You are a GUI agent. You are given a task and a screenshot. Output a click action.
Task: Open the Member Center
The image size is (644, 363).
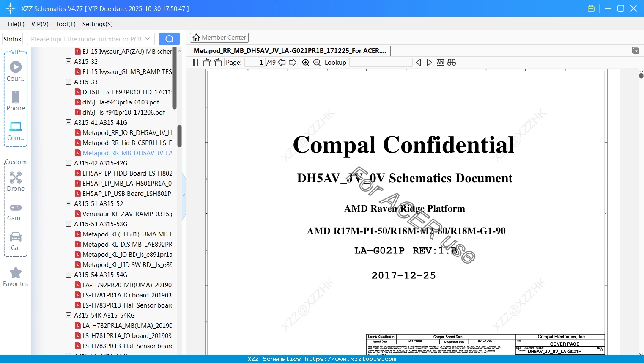(219, 38)
